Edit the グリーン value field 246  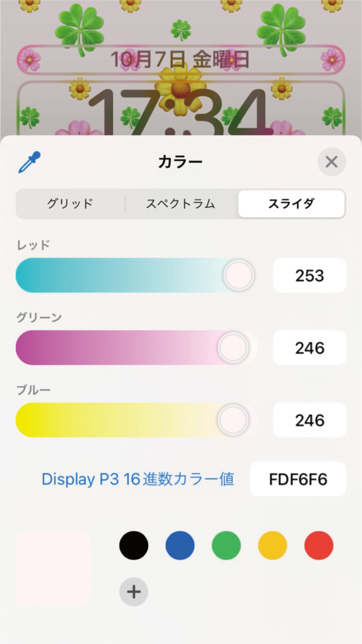[310, 347]
